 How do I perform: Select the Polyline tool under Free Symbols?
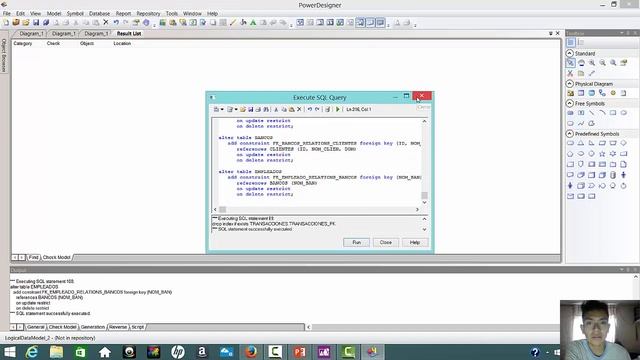coord(581,123)
